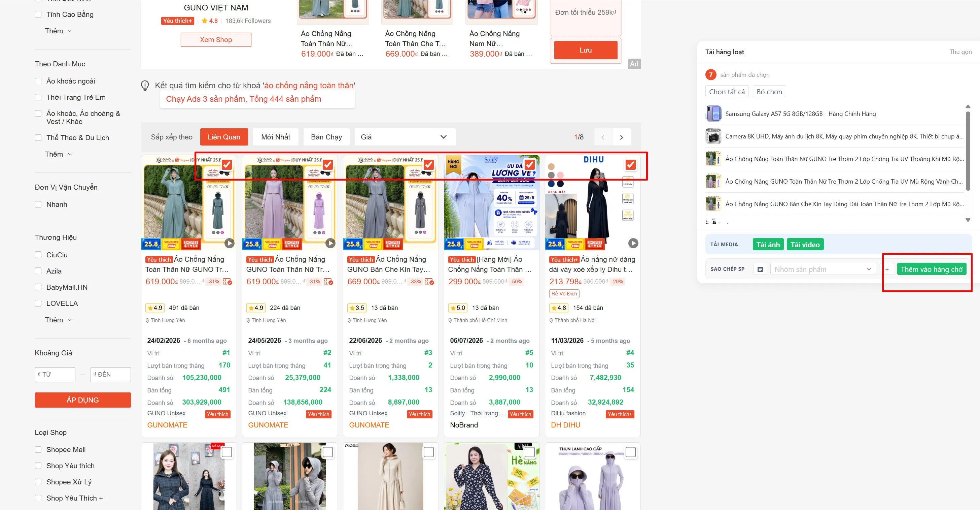
Task: Tick the CiuCiu brand checkbox
Action: pos(38,255)
